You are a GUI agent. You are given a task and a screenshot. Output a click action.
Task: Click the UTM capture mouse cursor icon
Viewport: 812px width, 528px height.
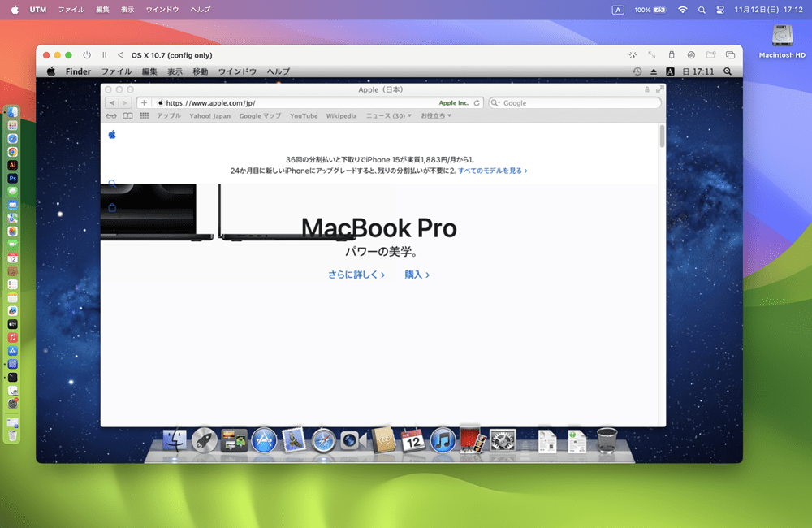(x=633, y=55)
